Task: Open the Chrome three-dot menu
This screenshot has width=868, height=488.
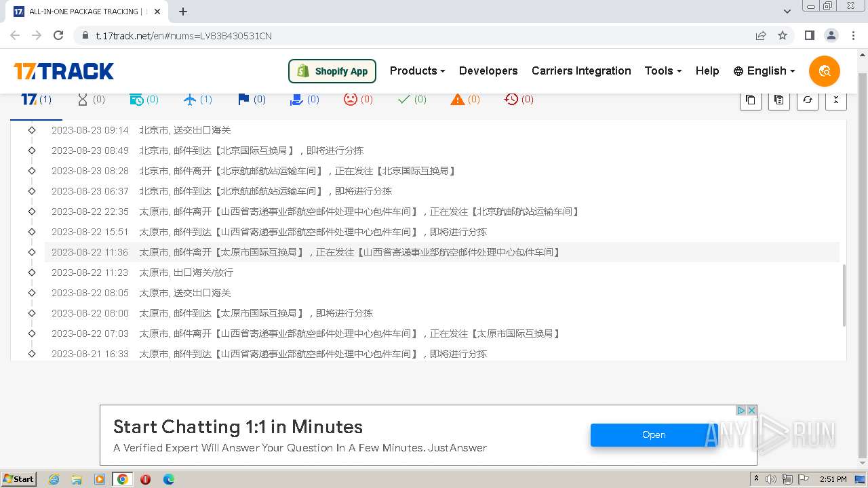Action: point(852,35)
